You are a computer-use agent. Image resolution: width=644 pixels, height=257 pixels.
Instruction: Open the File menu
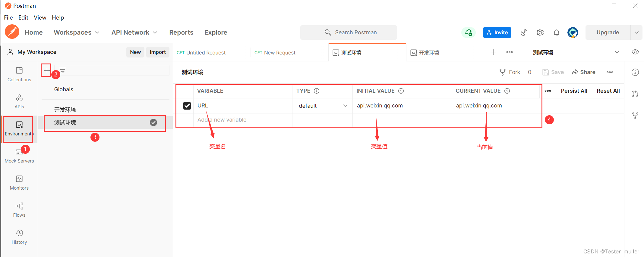click(8, 17)
